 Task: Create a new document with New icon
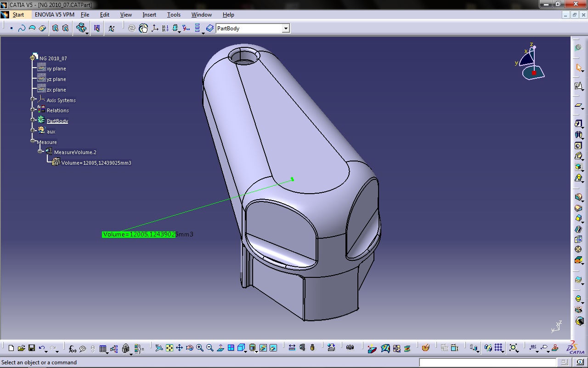tap(11, 348)
